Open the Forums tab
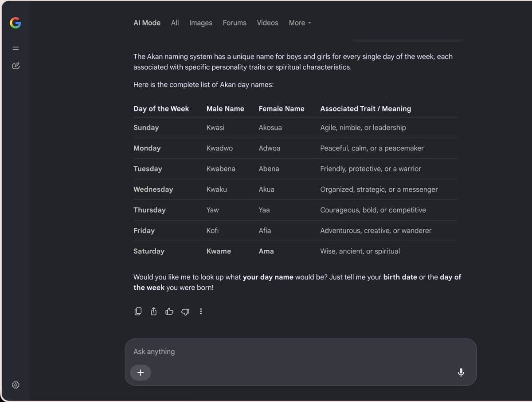 coord(235,23)
